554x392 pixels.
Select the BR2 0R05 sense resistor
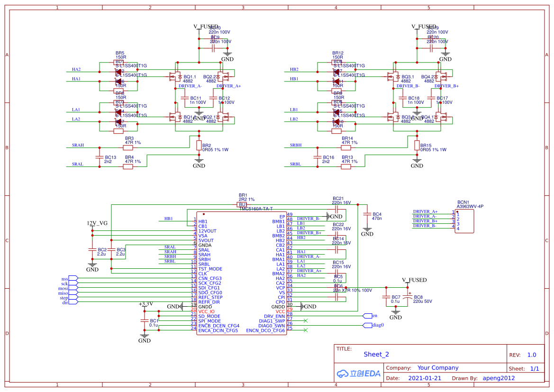pyautogui.click(x=199, y=146)
